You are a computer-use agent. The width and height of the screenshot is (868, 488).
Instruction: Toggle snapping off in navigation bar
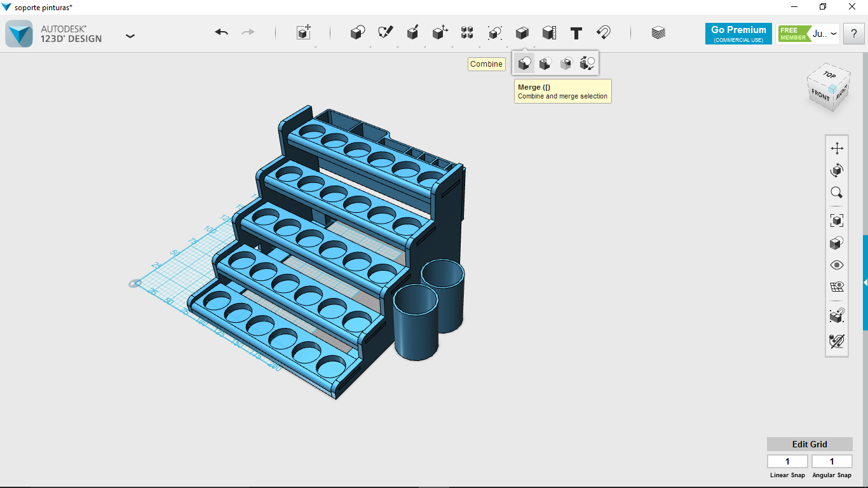(837, 341)
